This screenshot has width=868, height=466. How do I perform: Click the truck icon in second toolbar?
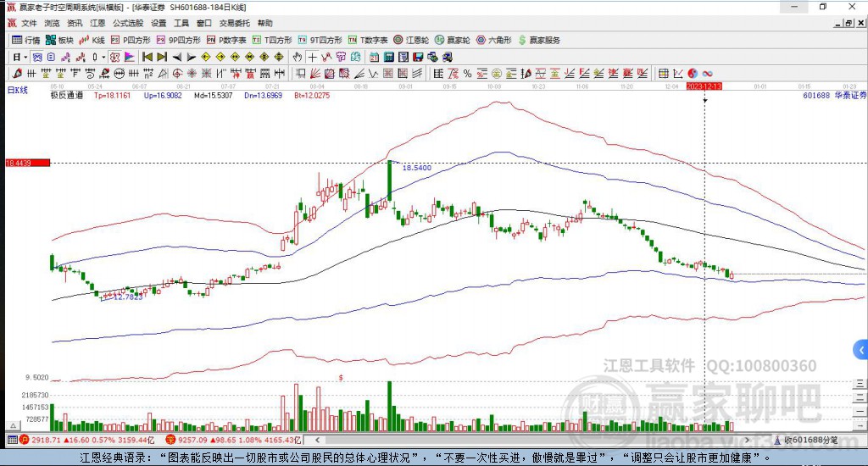448,57
